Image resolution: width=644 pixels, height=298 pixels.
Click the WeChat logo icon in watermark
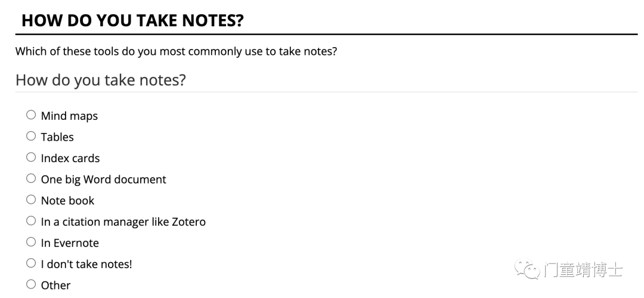(x=527, y=269)
